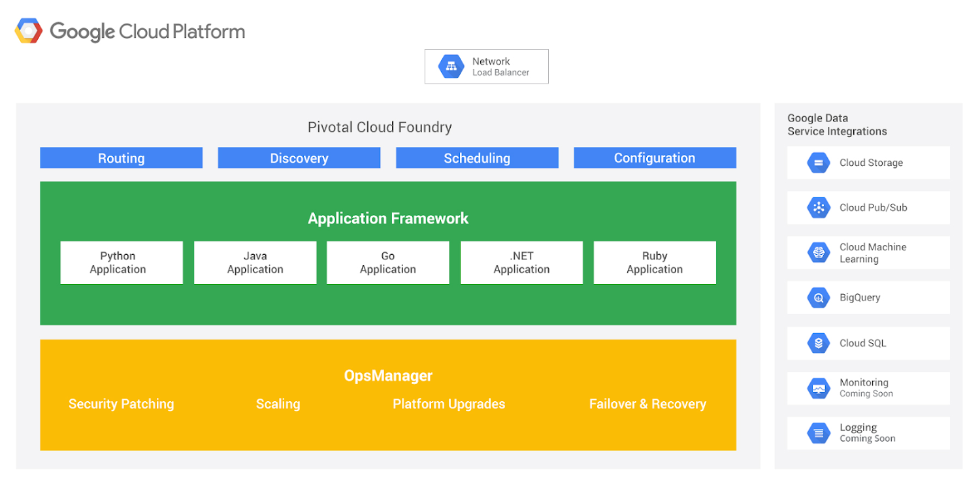This screenshot has width=980, height=490.
Task: Click the .NET Application box
Action: [x=521, y=263]
